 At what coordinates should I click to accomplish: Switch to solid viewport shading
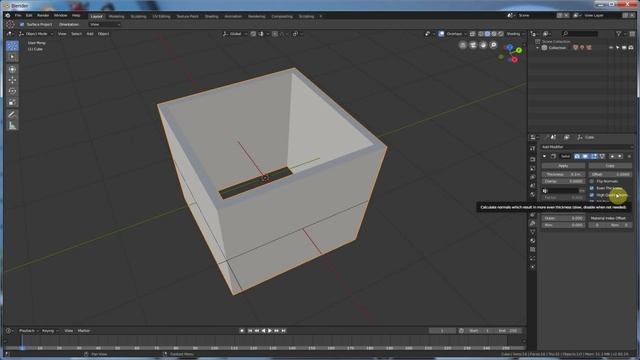pyautogui.click(x=487, y=34)
